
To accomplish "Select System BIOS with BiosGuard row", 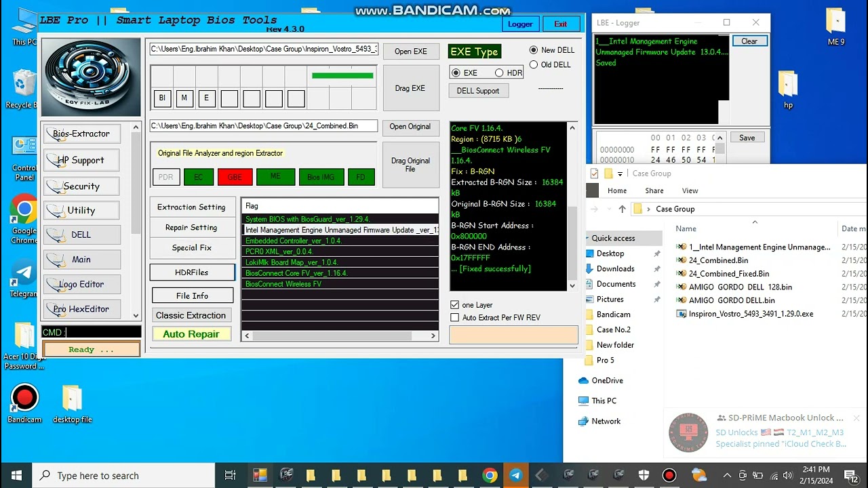I will point(340,220).
